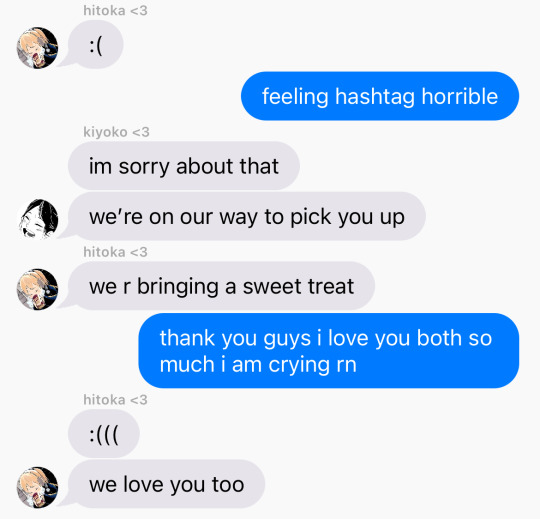Viewport: 540px width, 519px height.
Task: Tap kiyoko's black-haired avatar
Action: [37, 219]
